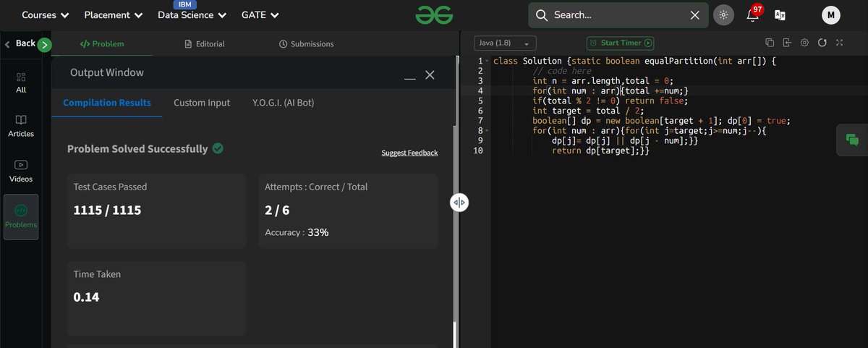Open notifications bell with 97 badge
The image size is (868, 348).
754,14
